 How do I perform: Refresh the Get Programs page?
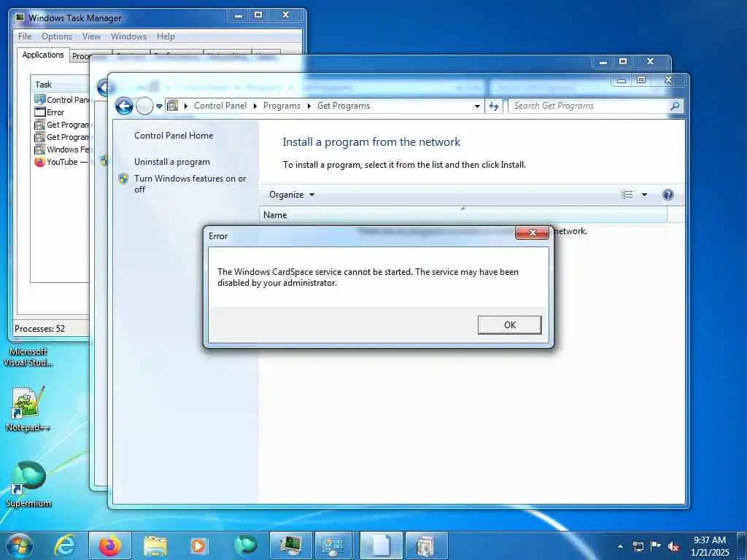494,106
